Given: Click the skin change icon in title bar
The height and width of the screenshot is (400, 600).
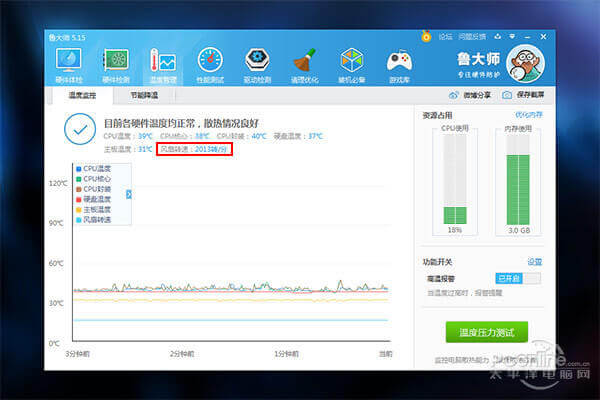Looking at the screenshot, I should [497, 36].
